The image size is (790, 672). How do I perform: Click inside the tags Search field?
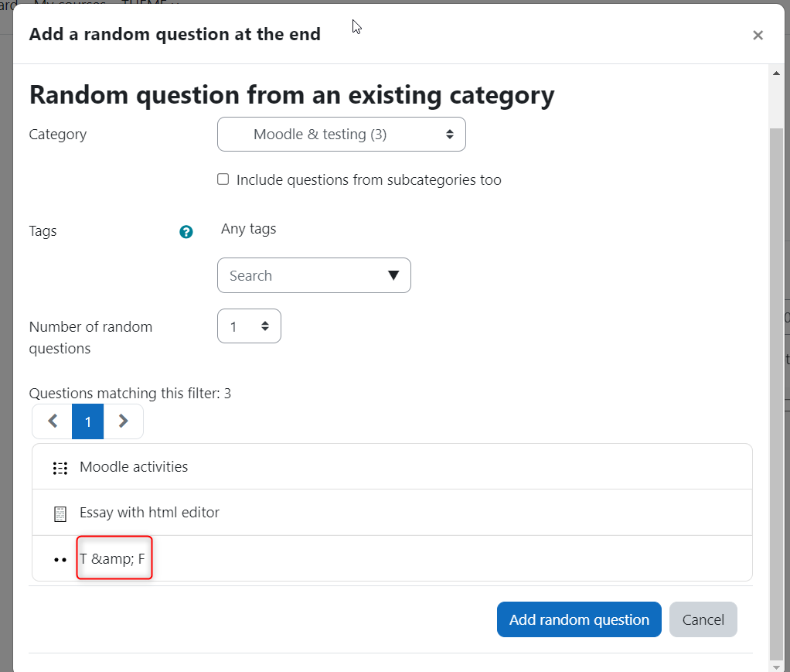tap(302, 275)
